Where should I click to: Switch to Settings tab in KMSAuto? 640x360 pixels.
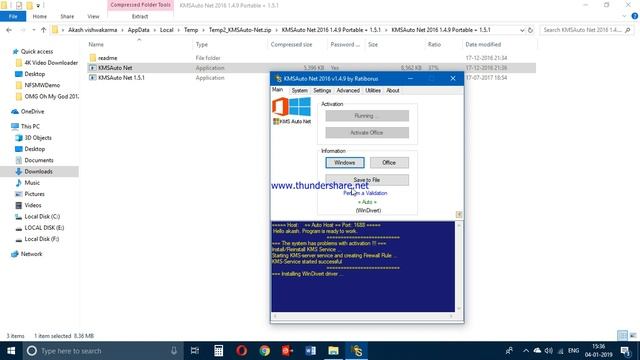[x=322, y=90]
